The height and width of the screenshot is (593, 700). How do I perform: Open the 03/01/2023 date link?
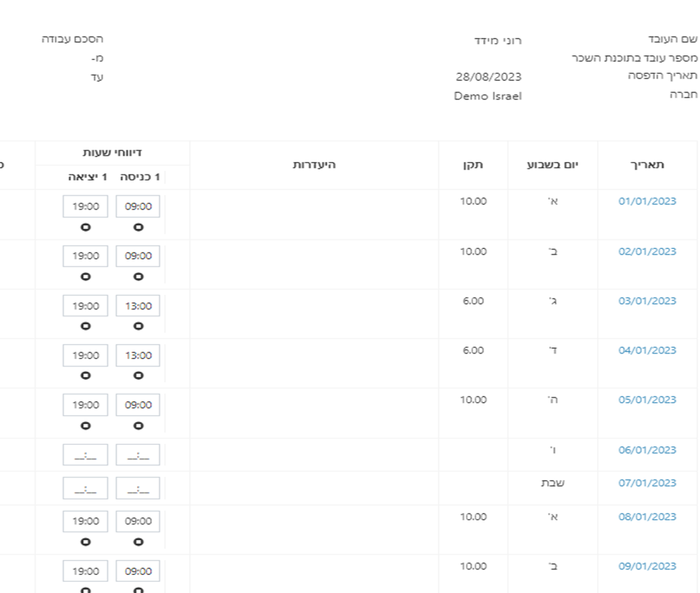pos(647,301)
